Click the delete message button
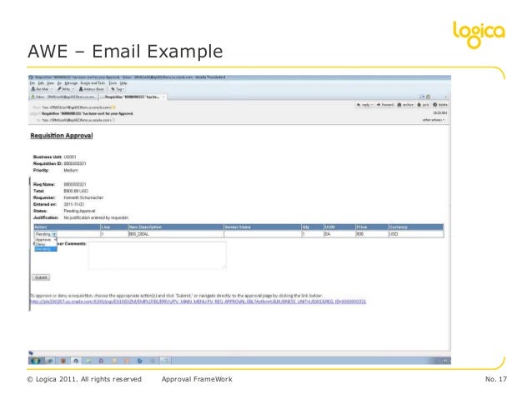The width and height of the screenshot is (532, 399). tap(440, 105)
